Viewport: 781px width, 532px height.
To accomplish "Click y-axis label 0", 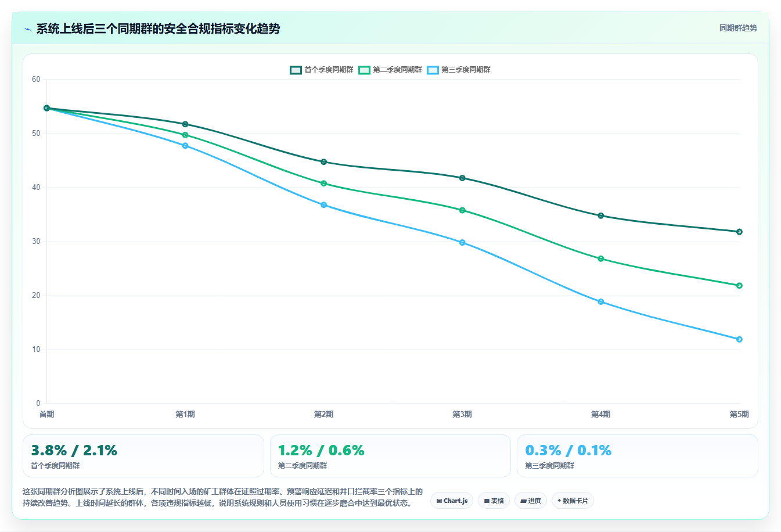I will pyautogui.click(x=38, y=404).
